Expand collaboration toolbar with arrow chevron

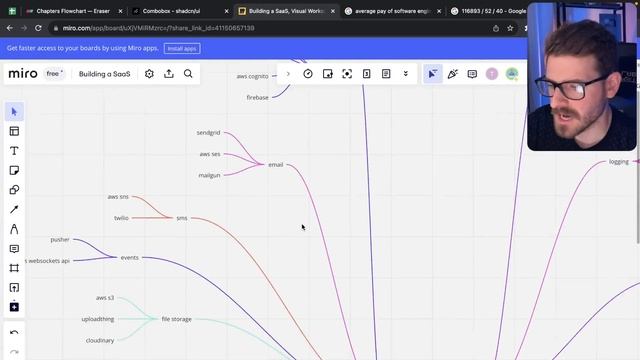(x=288, y=74)
